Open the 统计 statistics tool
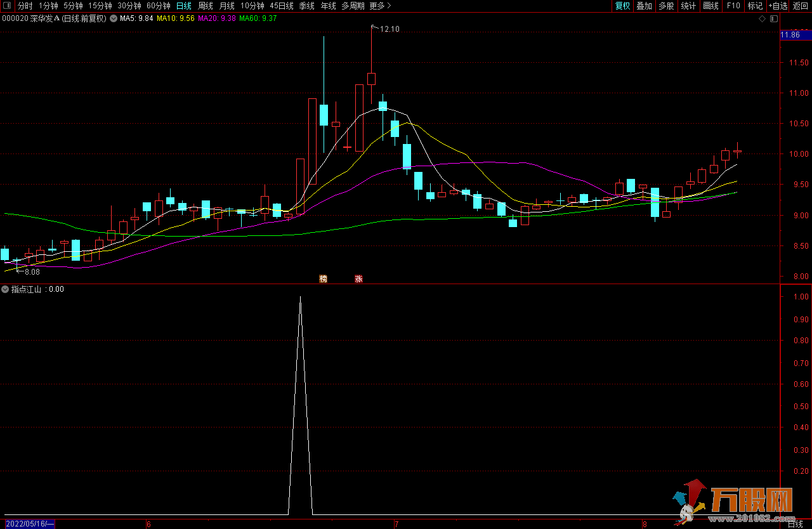Screen dimensions: 812x529 click(688, 6)
